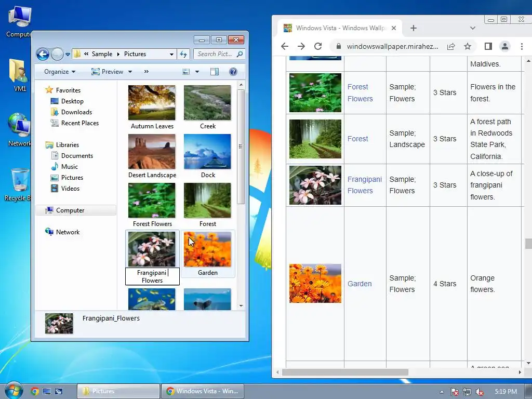Image resolution: width=532 pixels, height=399 pixels.
Task: Reload the Chrome page
Action: 317,46
